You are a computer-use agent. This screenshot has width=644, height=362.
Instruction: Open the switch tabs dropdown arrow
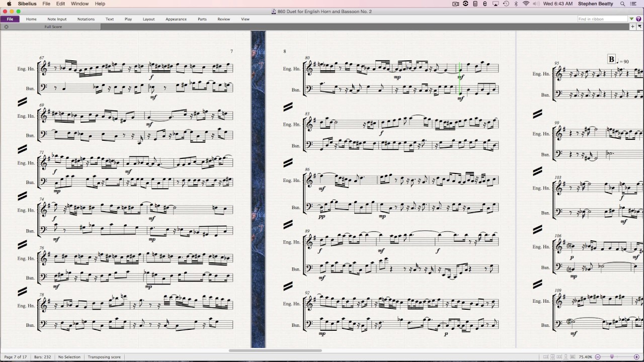point(640,27)
